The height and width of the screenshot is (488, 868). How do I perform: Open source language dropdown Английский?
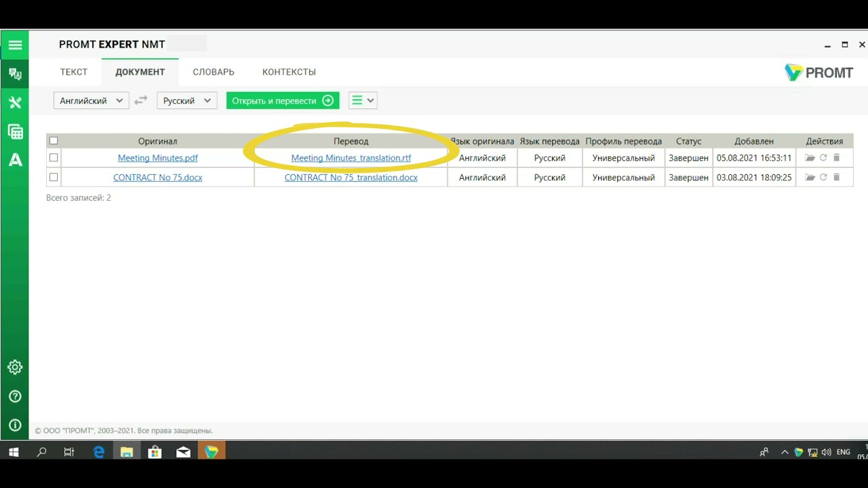pyautogui.click(x=92, y=100)
